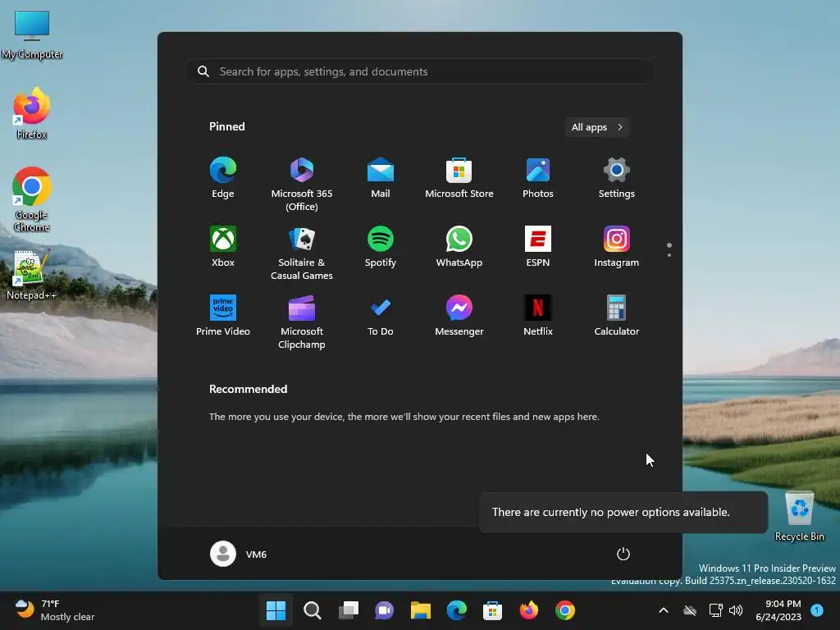Open the notification count badge
The image size is (840, 630).
pos(817,609)
